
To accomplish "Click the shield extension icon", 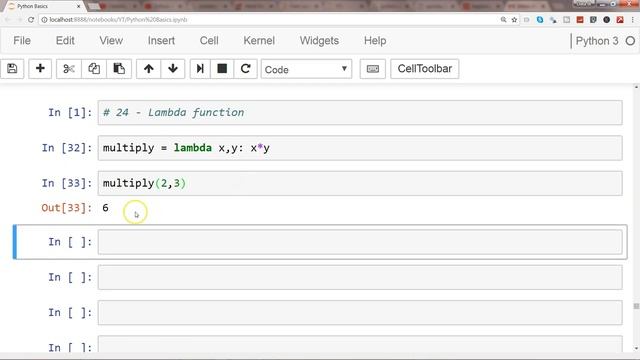I will (x=593, y=20).
